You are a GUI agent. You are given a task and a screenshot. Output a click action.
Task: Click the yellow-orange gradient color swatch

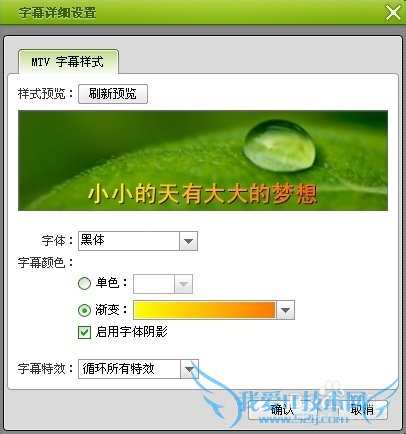coord(204,310)
